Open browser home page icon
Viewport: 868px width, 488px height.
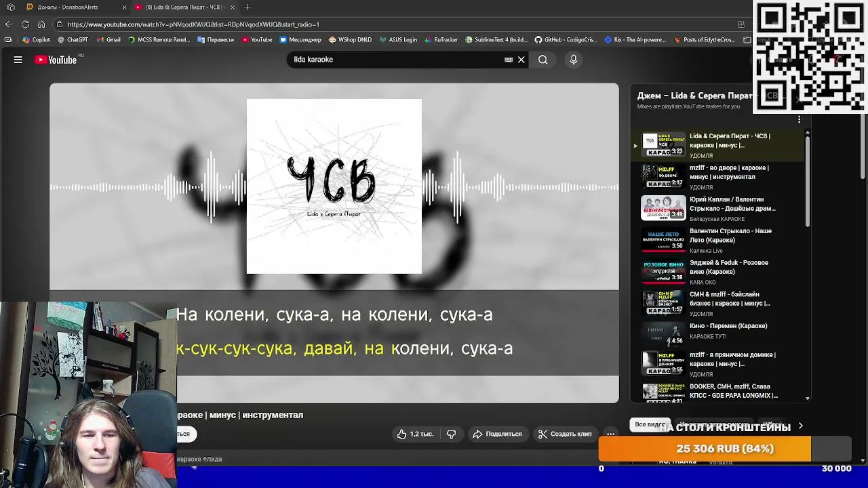click(x=41, y=24)
